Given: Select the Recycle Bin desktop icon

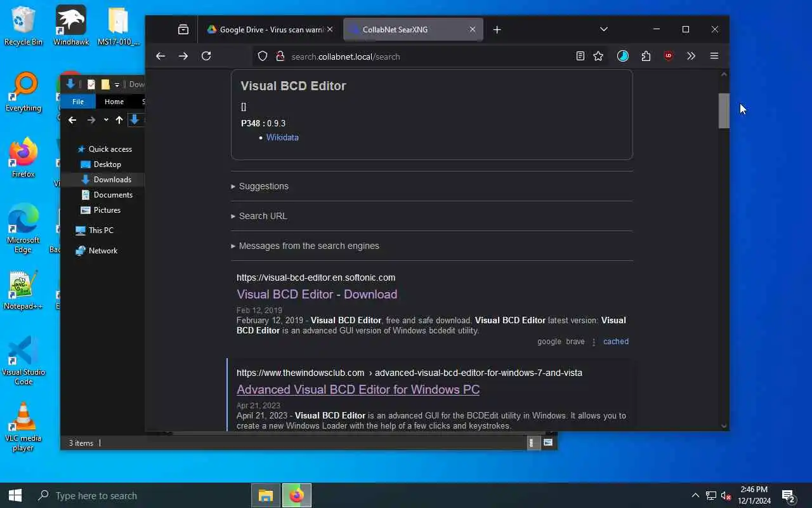Looking at the screenshot, I should 23,27.
